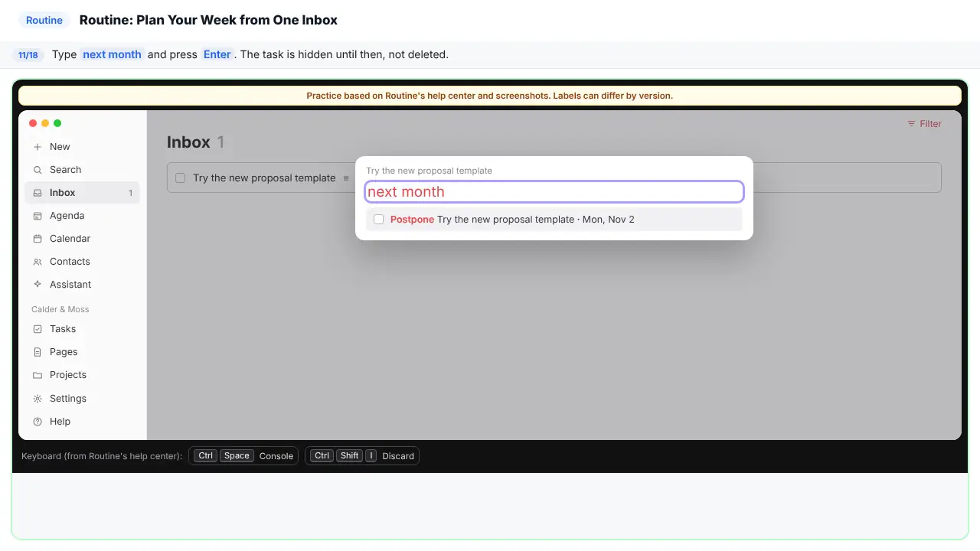Check the box in the Postpone suggestion

pos(378,220)
